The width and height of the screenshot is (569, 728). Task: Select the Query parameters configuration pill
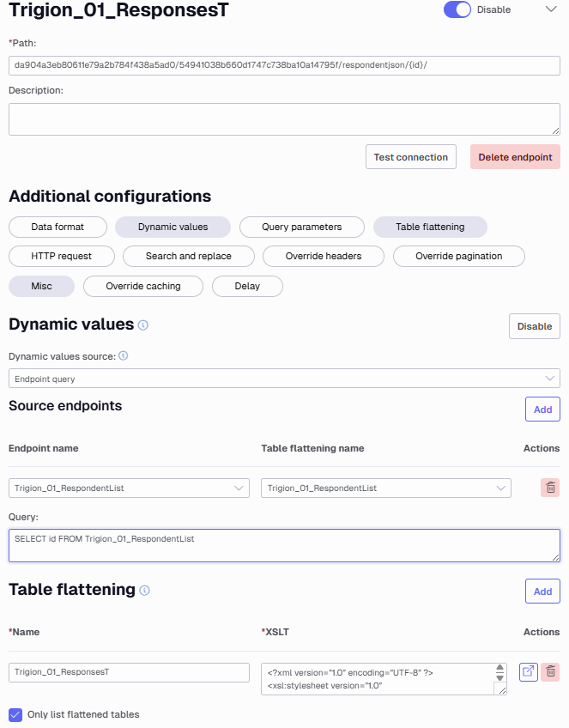(x=302, y=227)
